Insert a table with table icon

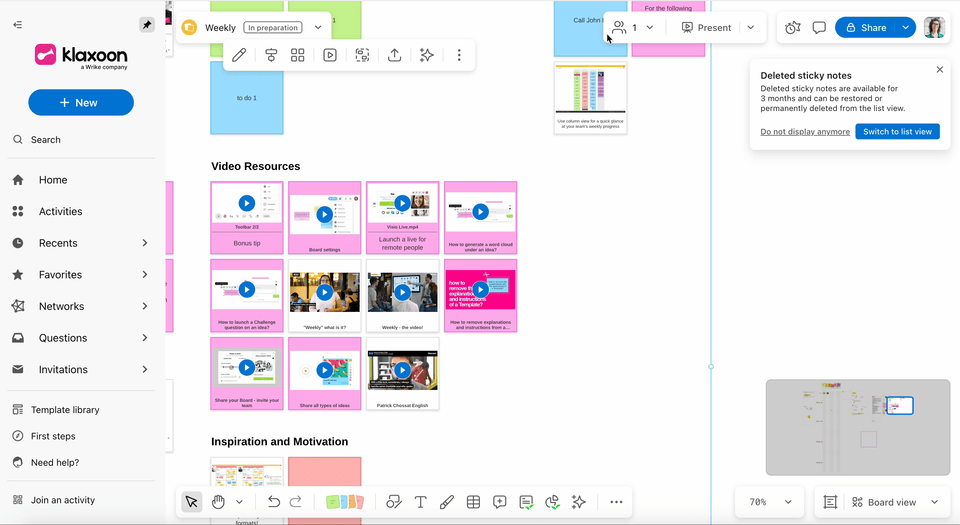click(473, 502)
